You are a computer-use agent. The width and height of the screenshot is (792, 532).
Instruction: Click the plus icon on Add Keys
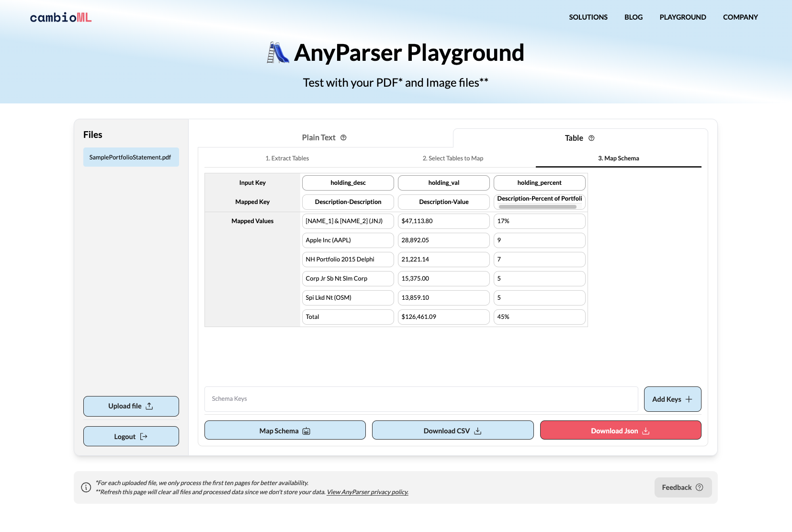689,399
